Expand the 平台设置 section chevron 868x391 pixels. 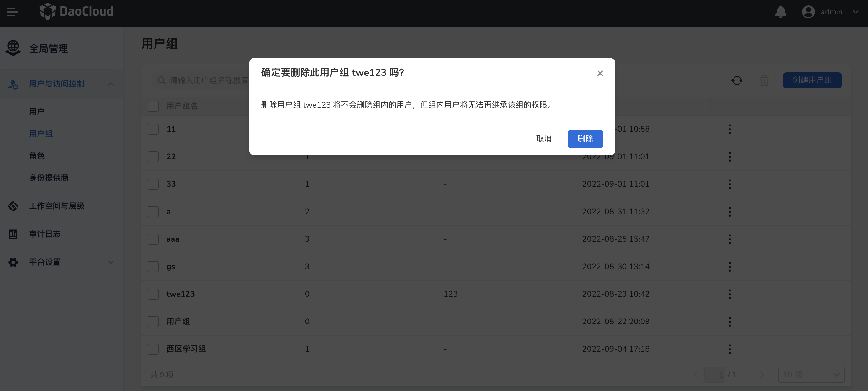click(x=111, y=262)
